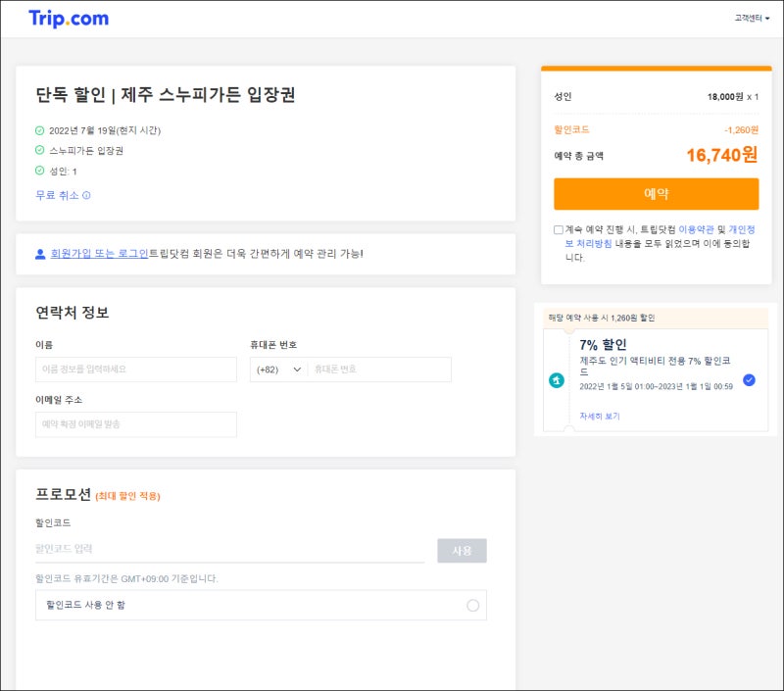The height and width of the screenshot is (691, 784).
Task: Click the check icon beside 스누피가든 입장권
Action: pyautogui.click(x=40, y=151)
